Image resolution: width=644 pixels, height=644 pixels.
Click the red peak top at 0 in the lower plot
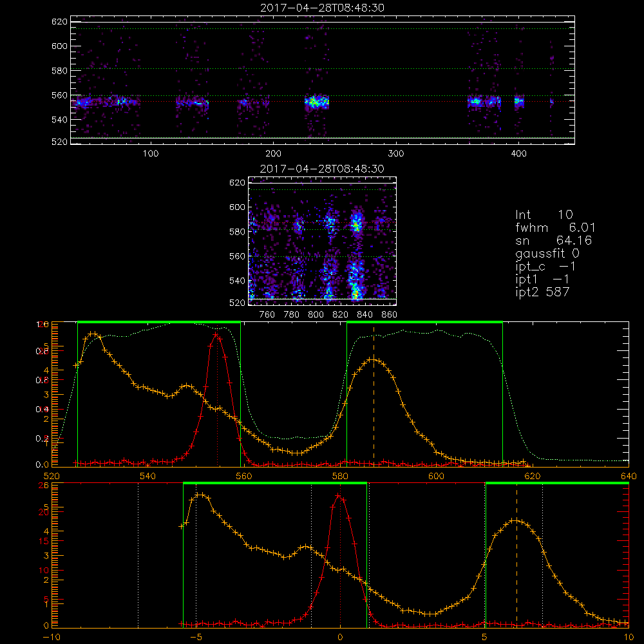coord(338,496)
